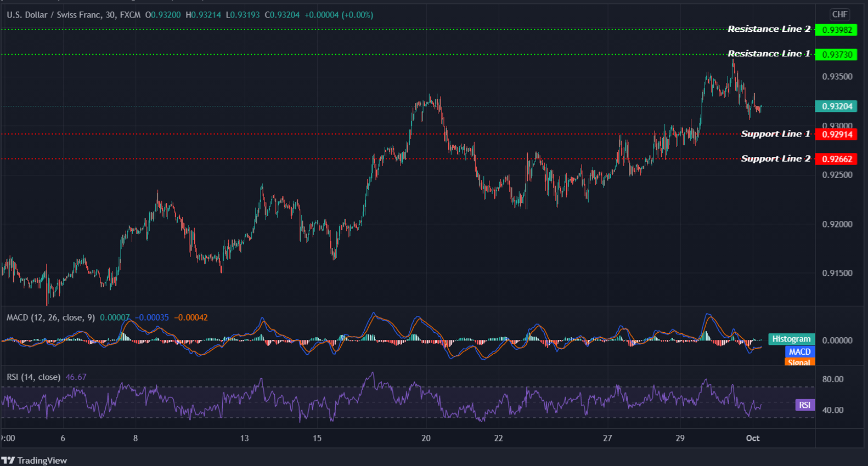Screen dimensions: 868x466
Task: Click the MACD histogram value 0.00007
Action: coord(115,317)
